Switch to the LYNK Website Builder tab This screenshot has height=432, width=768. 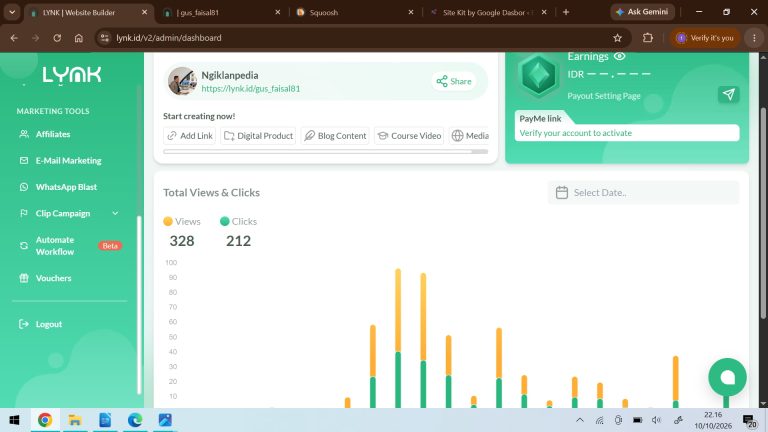pos(90,12)
